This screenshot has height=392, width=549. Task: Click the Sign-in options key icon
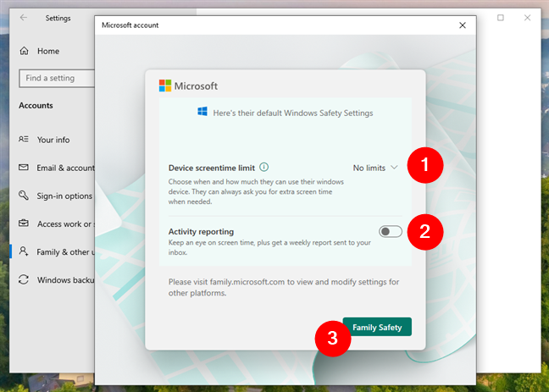pyautogui.click(x=24, y=196)
